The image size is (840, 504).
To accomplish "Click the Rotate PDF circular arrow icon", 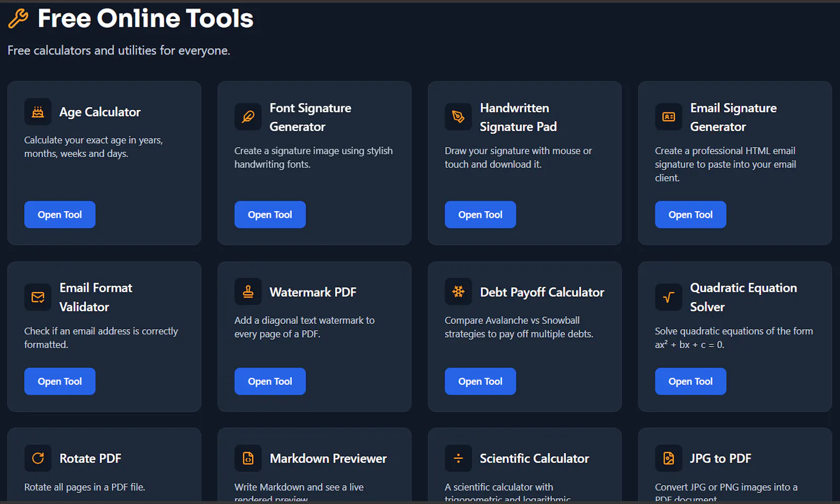I will pyautogui.click(x=38, y=458).
